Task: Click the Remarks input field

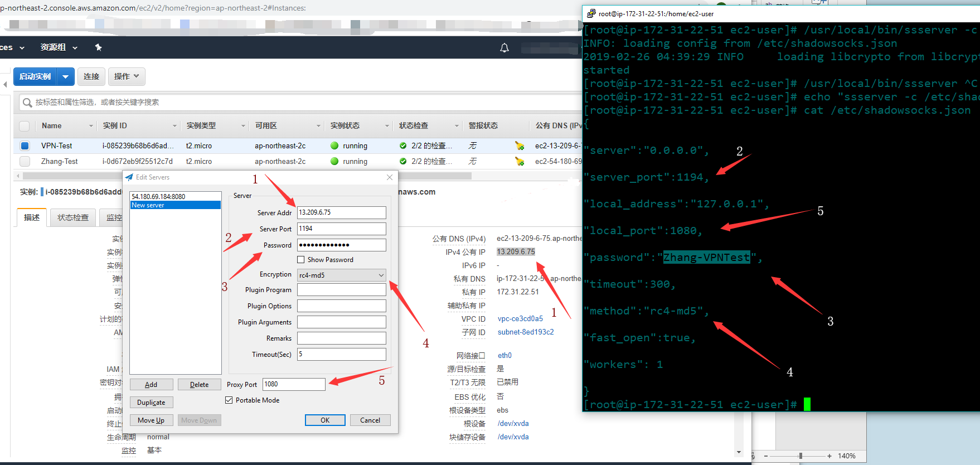Action: 341,338
